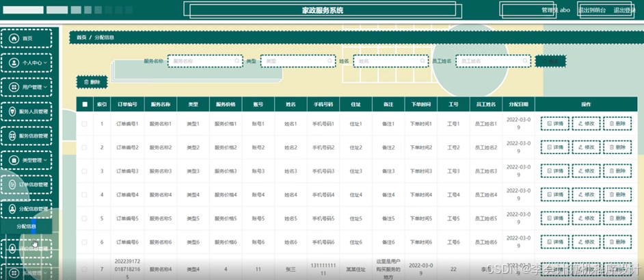Image resolution: width=644 pixels, height=280 pixels.
Task: Focus the 服务名称 search input
Action: pos(205,61)
